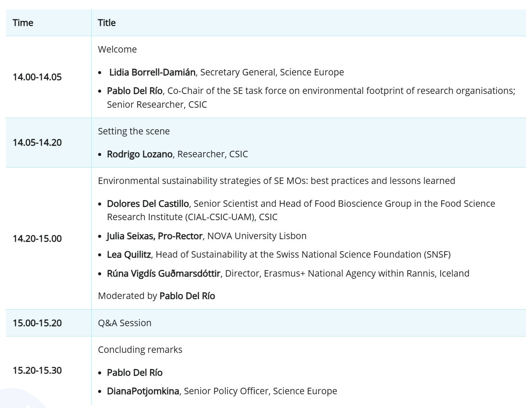532x408 pixels.
Task: Click the 14.00-14.05 time slot
Action: point(37,78)
